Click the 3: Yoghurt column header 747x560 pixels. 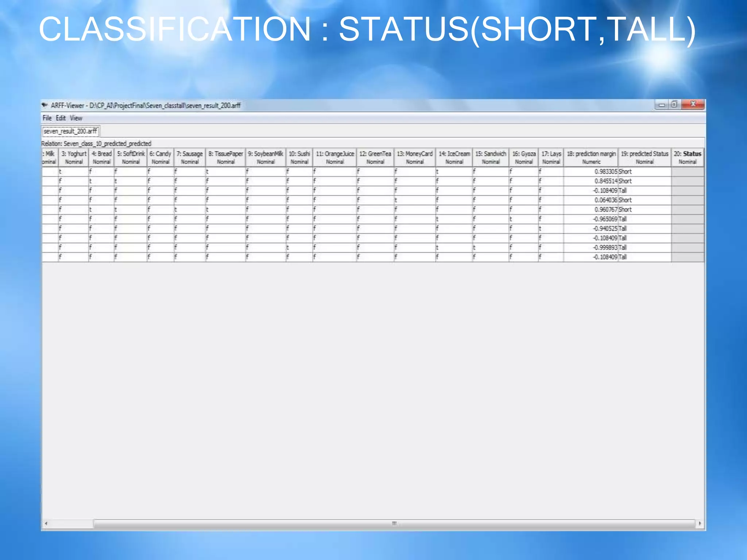(74, 157)
